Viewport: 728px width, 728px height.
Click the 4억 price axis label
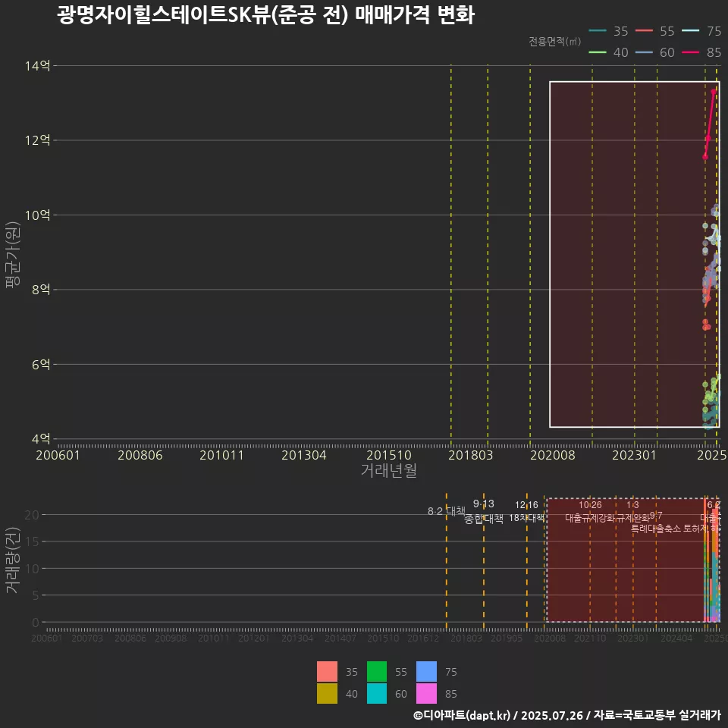[x=41, y=439]
